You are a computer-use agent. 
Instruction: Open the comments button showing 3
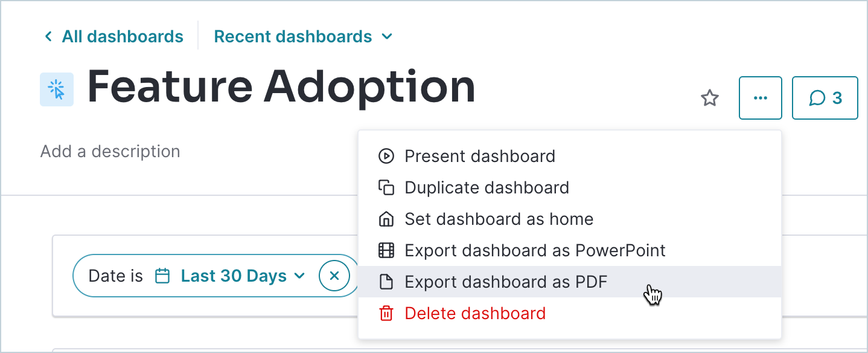coord(825,98)
